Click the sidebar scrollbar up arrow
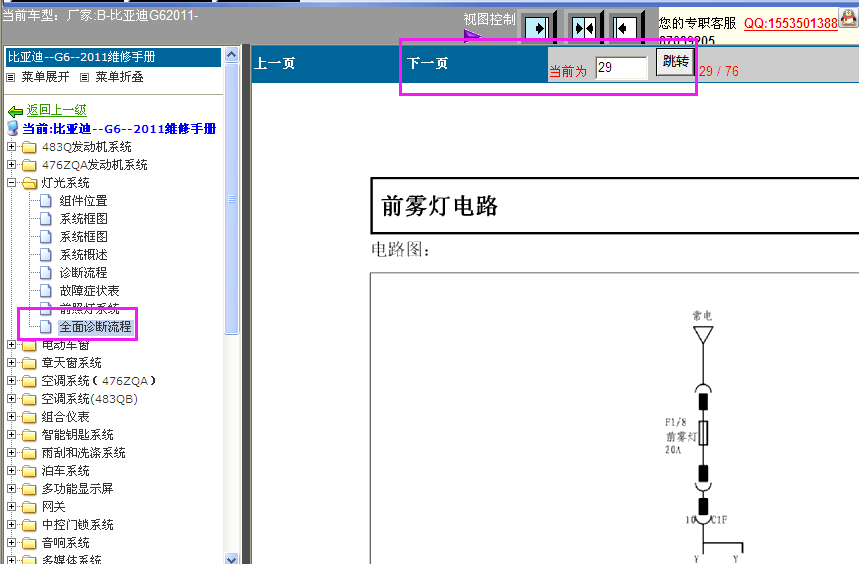Screen dimensions: 859x564 pos(232,55)
